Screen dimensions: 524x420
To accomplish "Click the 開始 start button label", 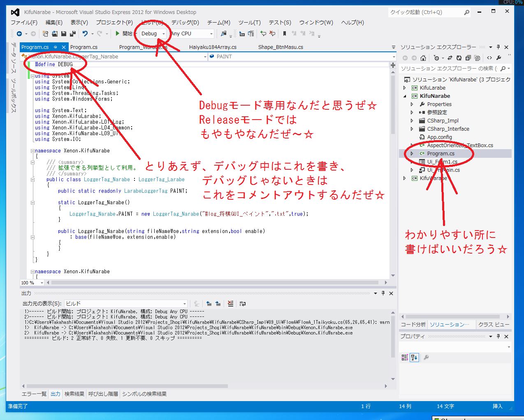I will coord(128,34).
